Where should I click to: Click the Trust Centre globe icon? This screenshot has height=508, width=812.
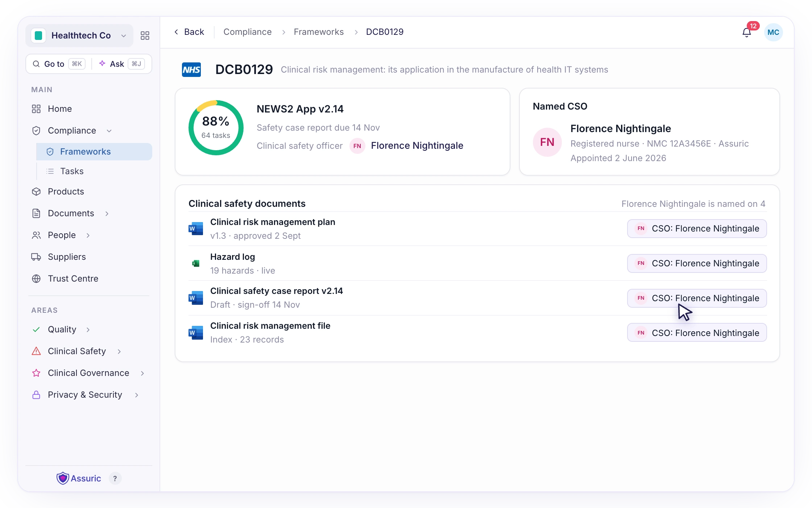36,279
